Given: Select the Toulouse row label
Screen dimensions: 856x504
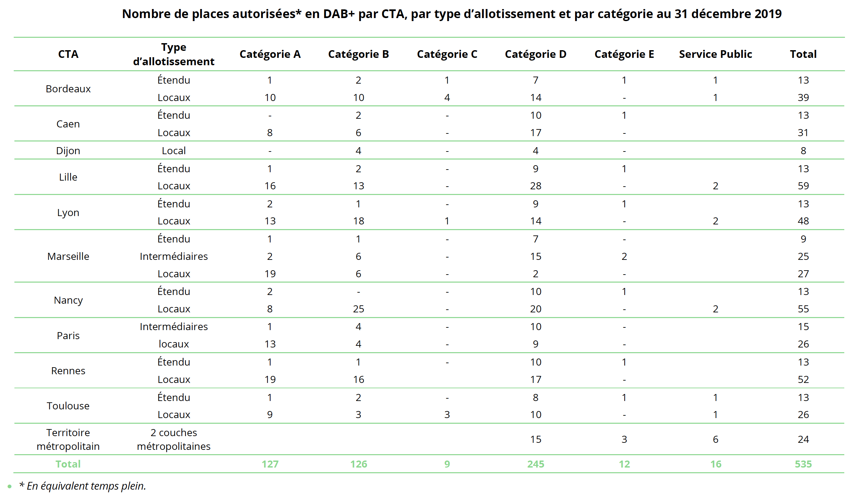Looking at the screenshot, I should (68, 406).
